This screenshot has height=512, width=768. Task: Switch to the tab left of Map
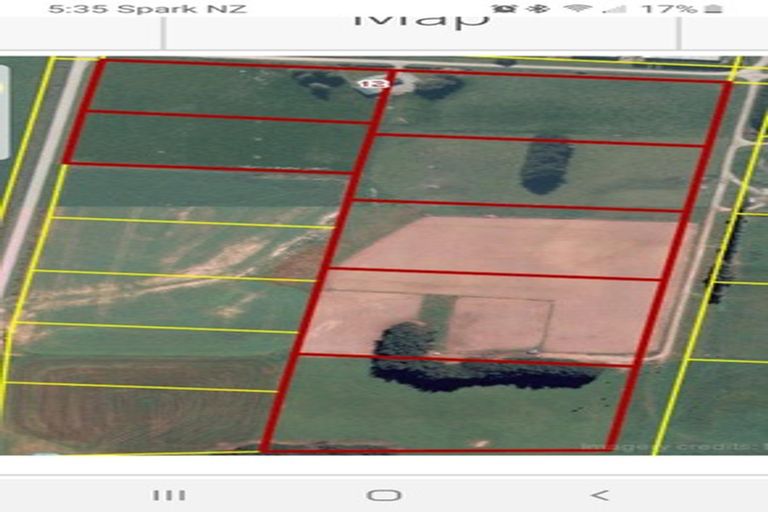click(80, 28)
